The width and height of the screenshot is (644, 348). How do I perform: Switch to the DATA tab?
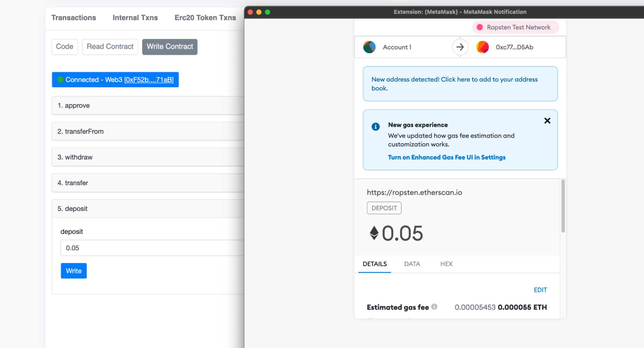coord(412,264)
